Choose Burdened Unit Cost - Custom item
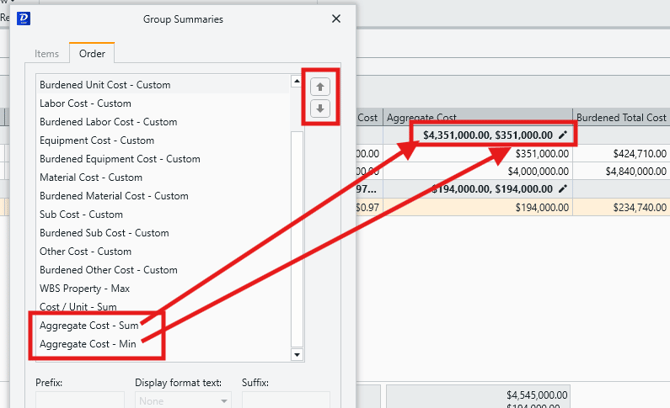 [x=104, y=85]
